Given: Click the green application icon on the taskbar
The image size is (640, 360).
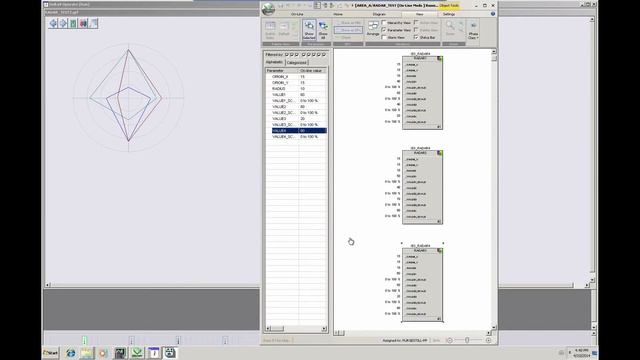Looking at the screenshot, I should coord(137,353).
